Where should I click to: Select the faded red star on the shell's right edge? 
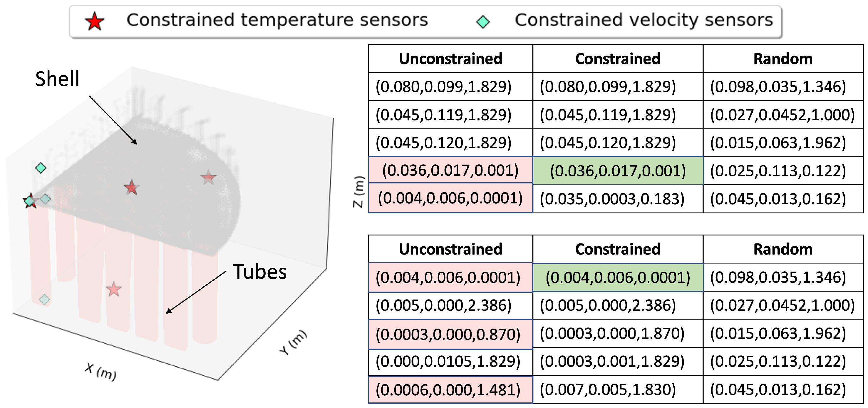[208, 177]
